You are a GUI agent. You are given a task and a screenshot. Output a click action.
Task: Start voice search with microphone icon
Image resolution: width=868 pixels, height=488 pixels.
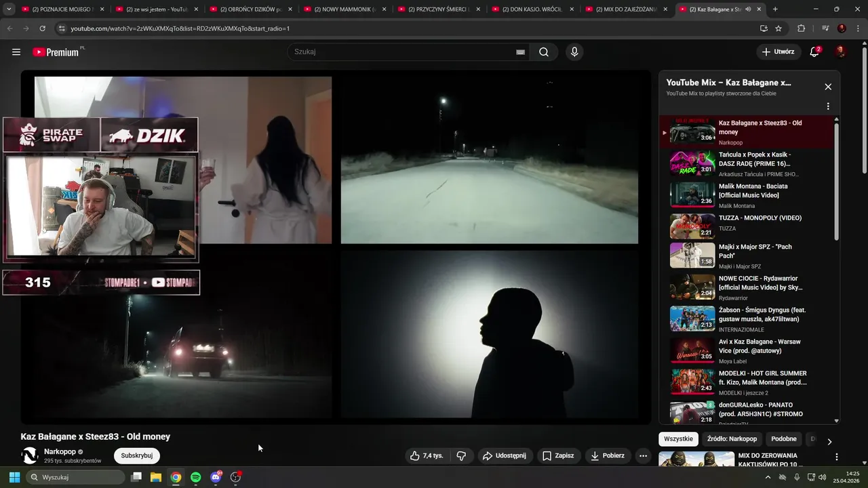[574, 52]
